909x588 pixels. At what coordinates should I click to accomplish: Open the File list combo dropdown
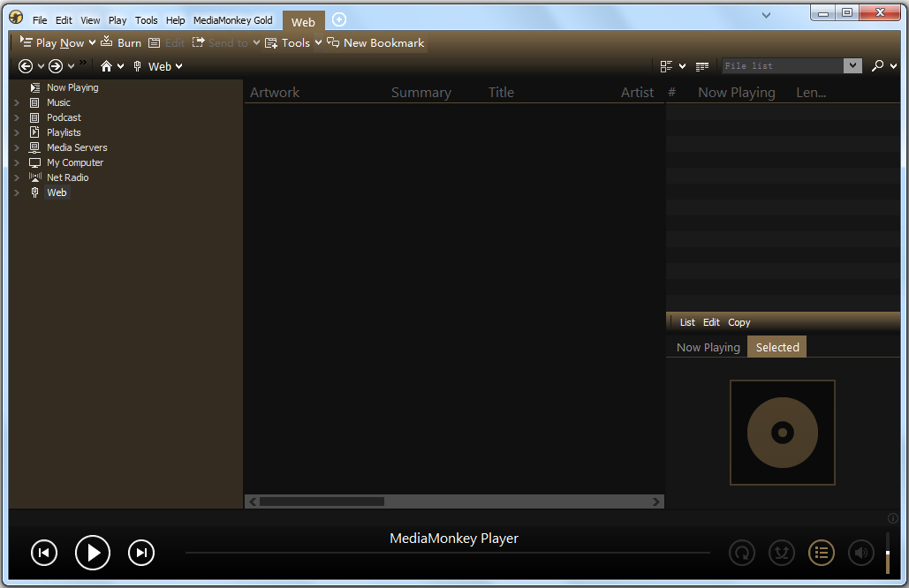852,66
